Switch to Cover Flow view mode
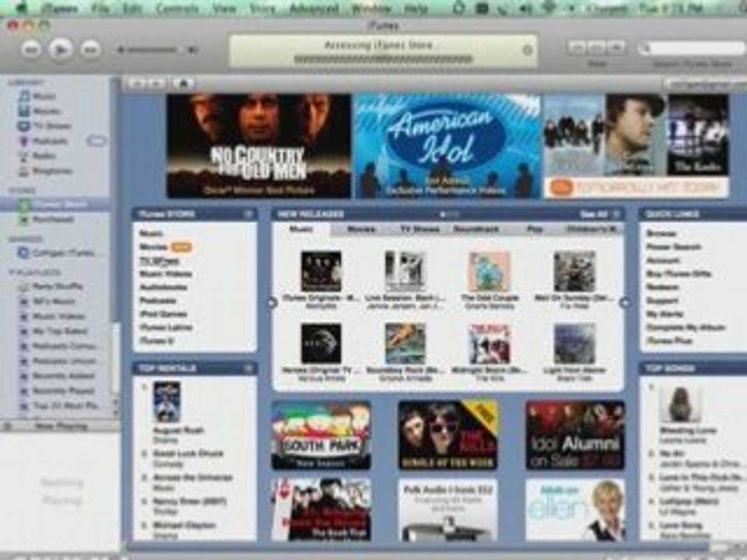The height and width of the screenshot is (560, 747). click(x=615, y=47)
